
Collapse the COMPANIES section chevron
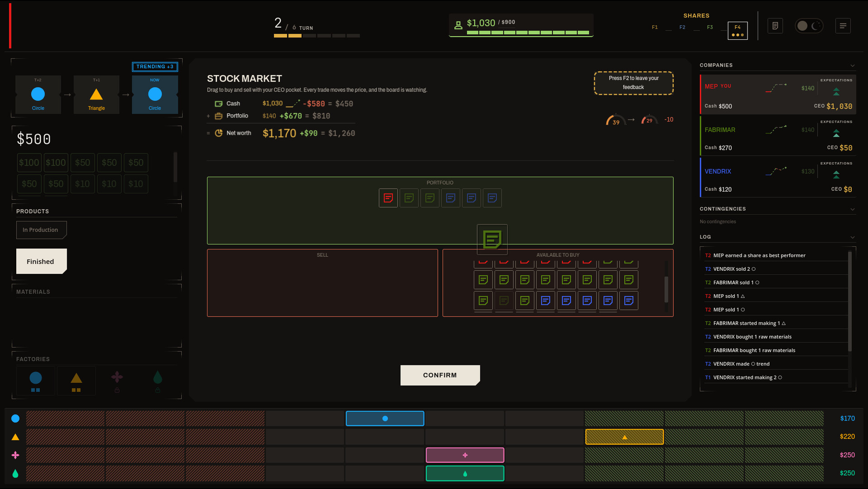point(852,66)
